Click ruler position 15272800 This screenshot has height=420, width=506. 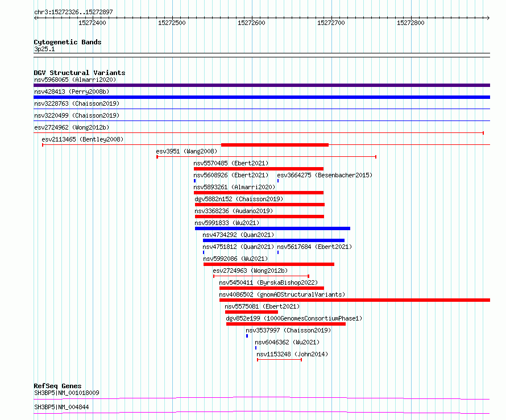411,23
